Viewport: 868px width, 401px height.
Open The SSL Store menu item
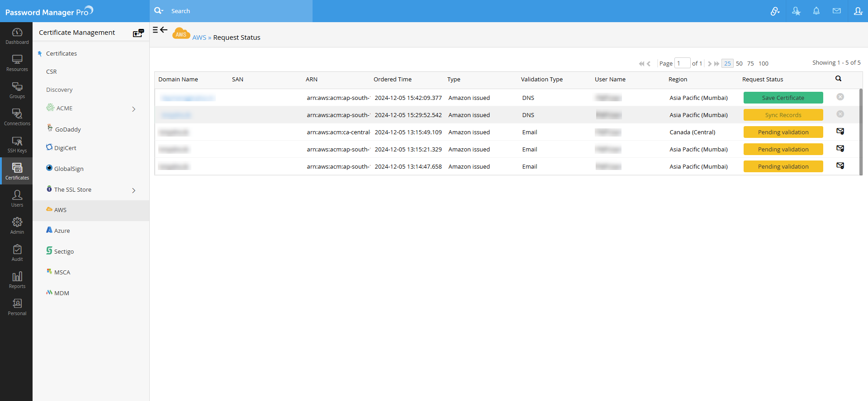click(x=73, y=189)
